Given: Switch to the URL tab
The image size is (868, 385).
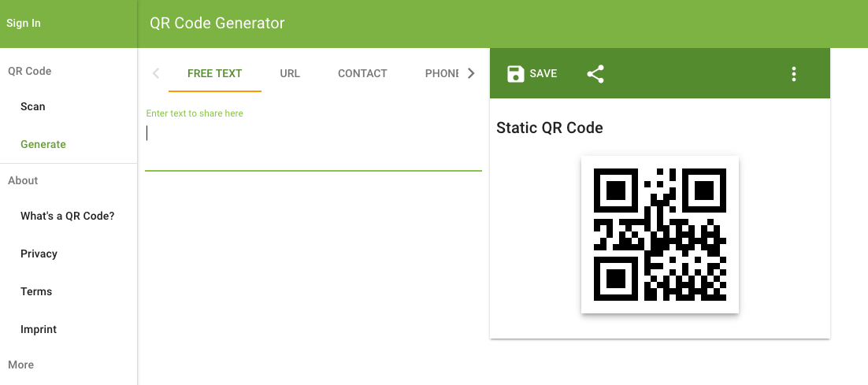Looking at the screenshot, I should (x=290, y=73).
